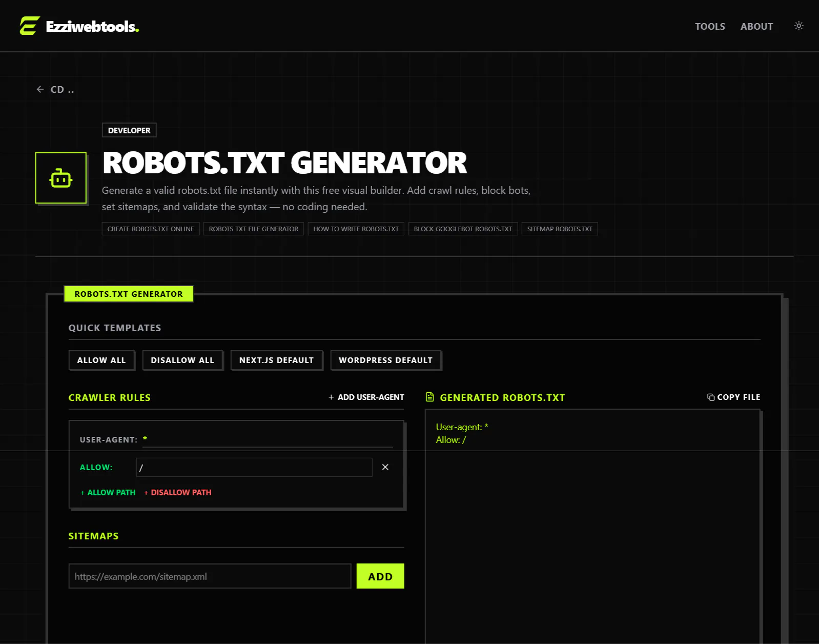The height and width of the screenshot is (644, 819).
Task: Add an Allow Path rule
Action: pos(108,492)
